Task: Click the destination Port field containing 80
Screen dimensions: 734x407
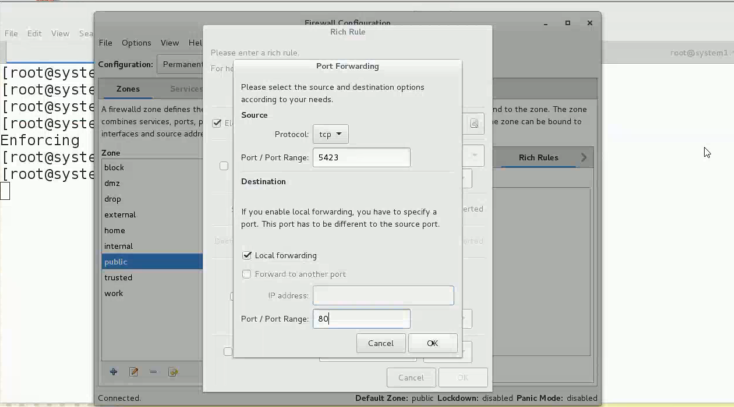Action: point(361,319)
